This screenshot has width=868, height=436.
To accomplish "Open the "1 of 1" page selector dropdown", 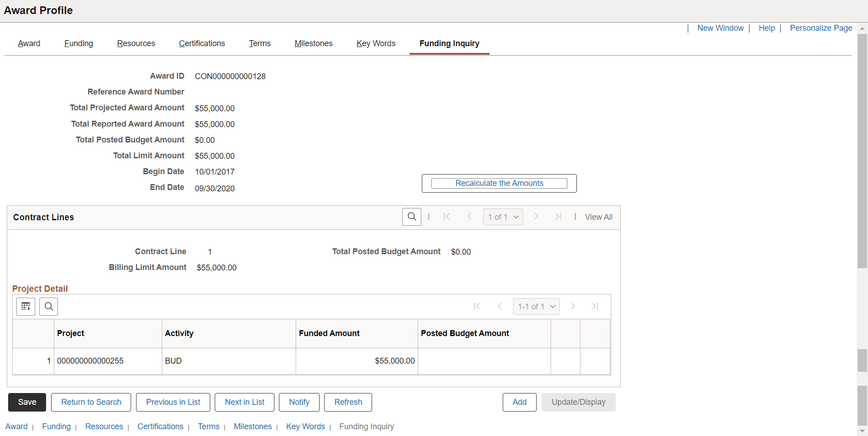I will pyautogui.click(x=503, y=217).
